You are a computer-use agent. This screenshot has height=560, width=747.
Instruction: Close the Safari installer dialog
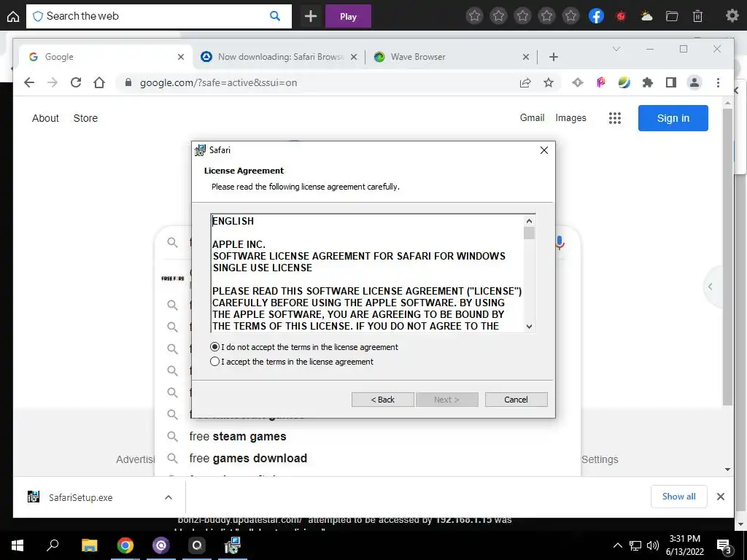[x=544, y=150]
